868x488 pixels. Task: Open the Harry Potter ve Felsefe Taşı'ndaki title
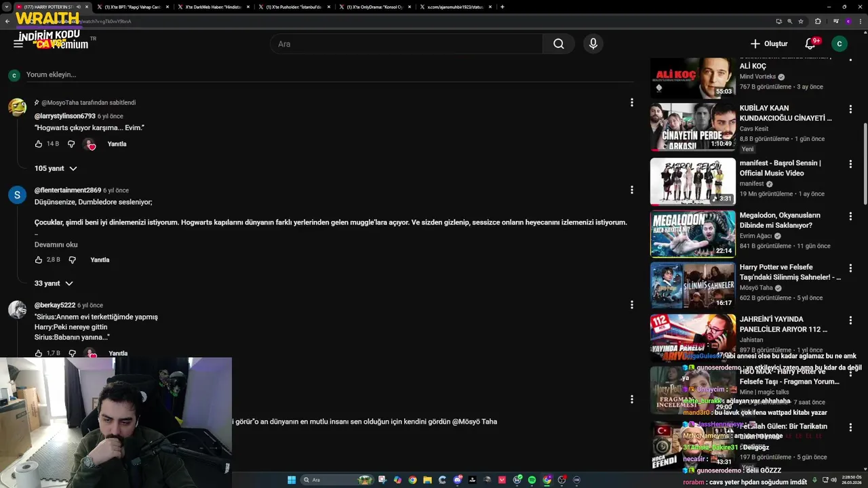790,272
